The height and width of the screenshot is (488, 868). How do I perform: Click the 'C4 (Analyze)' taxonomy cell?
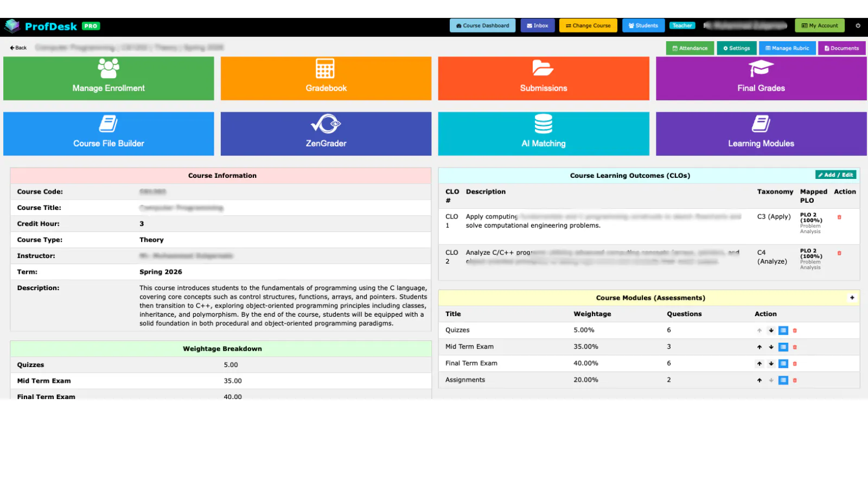(772, 257)
